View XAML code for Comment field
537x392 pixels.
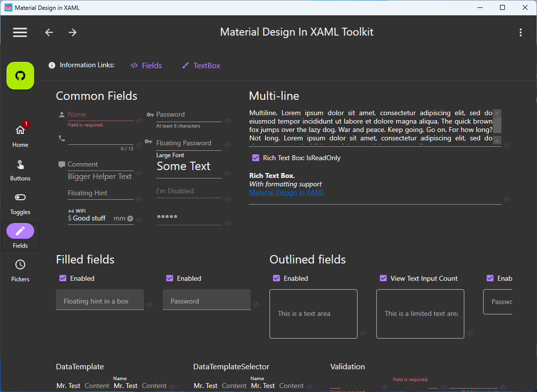(139, 173)
